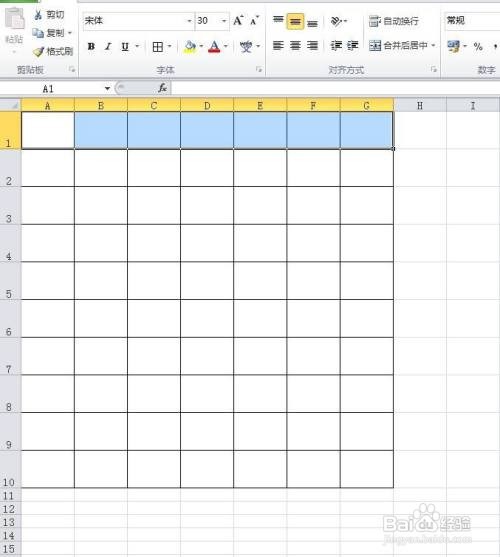
Task: Toggle Underline formatting
Action: click(x=125, y=47)
